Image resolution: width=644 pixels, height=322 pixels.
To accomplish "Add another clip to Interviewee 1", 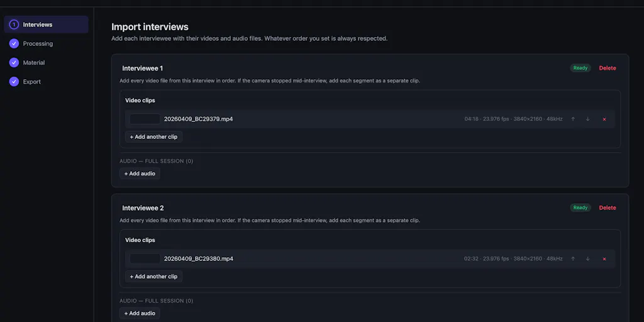I will [x=153, y=136].
